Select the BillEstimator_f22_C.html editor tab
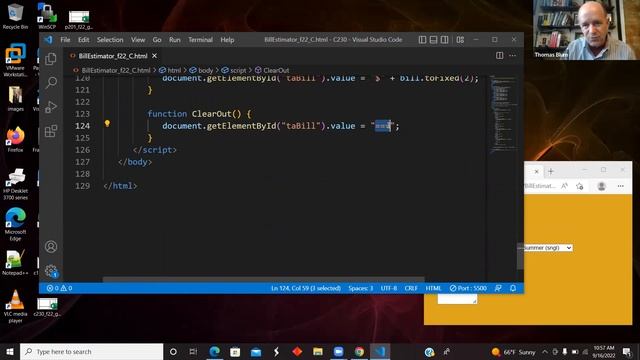The width and height of the screenshot is (640, 360). 112,56
